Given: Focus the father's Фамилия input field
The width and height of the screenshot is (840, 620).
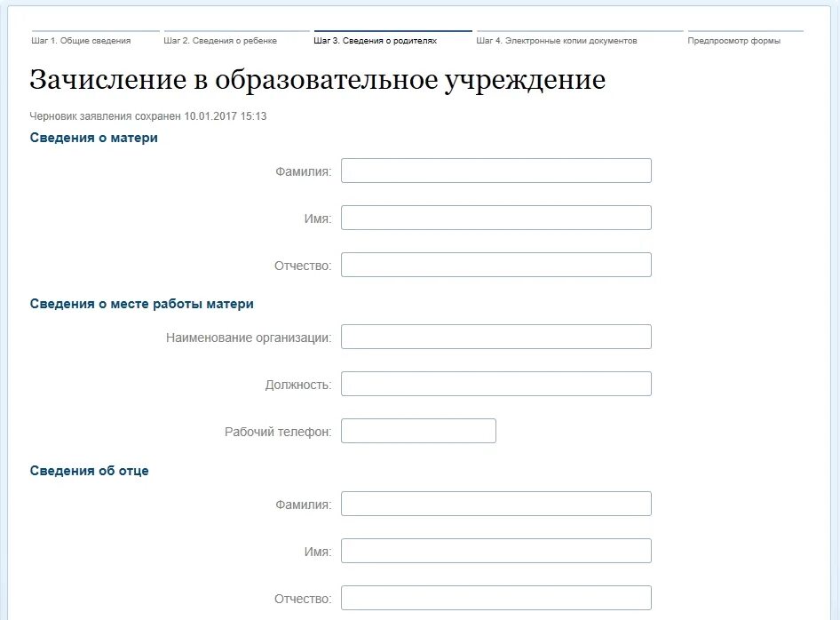Looking at the screenshot, I should (496, 504).
